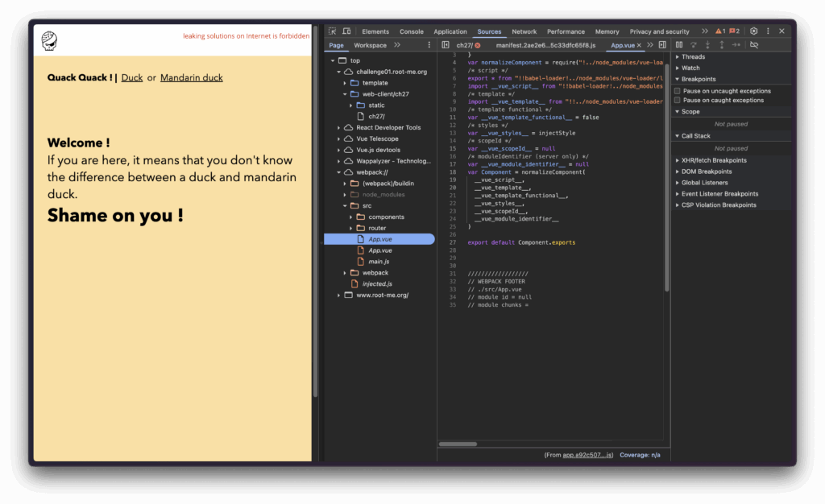Open main.js in the file tree

pos(379,262)
